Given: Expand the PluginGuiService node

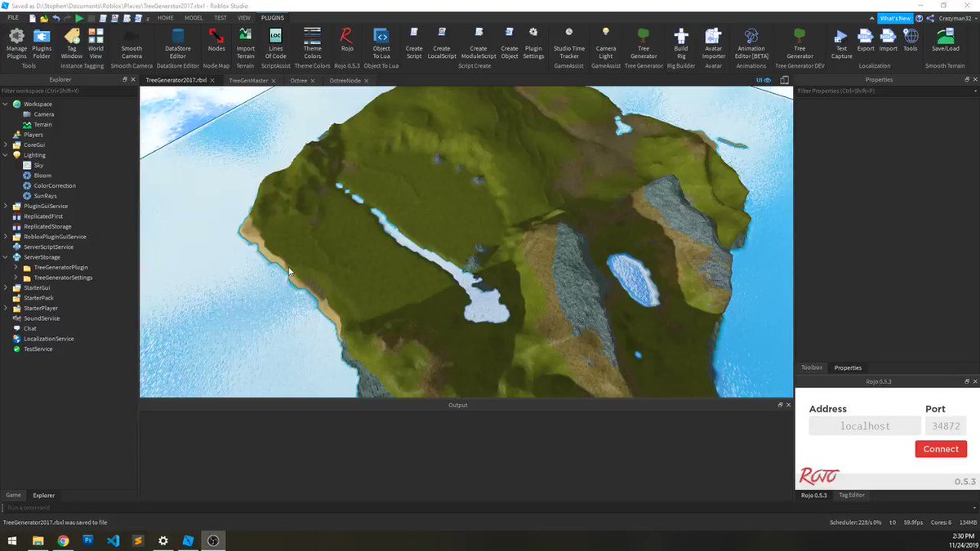Looking at the screenshot, I should tap(6, 207).
